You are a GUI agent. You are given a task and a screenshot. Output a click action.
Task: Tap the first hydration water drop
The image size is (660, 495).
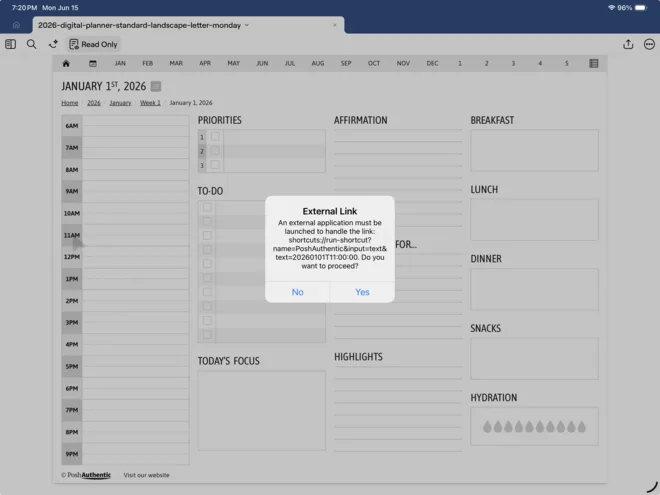[x=487, y=427]
